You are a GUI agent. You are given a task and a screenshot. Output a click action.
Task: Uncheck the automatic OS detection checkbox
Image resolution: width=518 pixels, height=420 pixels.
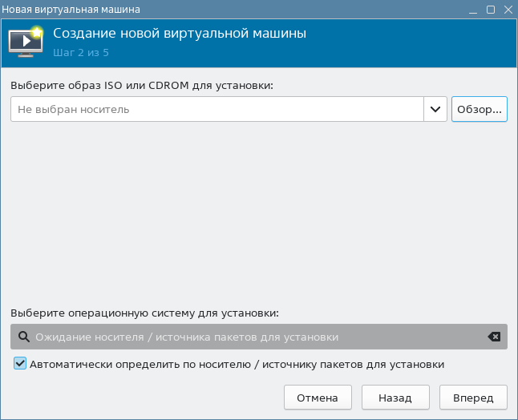[20, 364]
